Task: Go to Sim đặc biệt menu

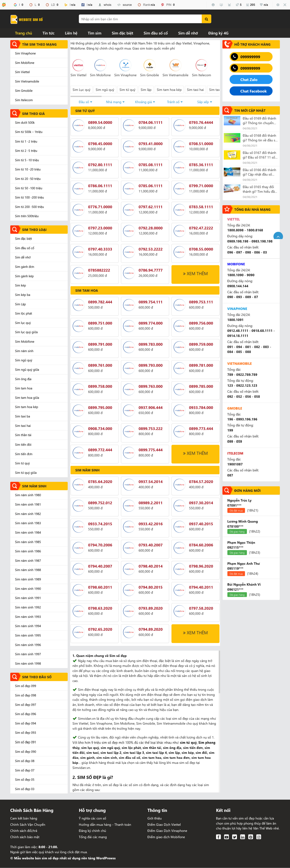Action: (x=122, y=33)
